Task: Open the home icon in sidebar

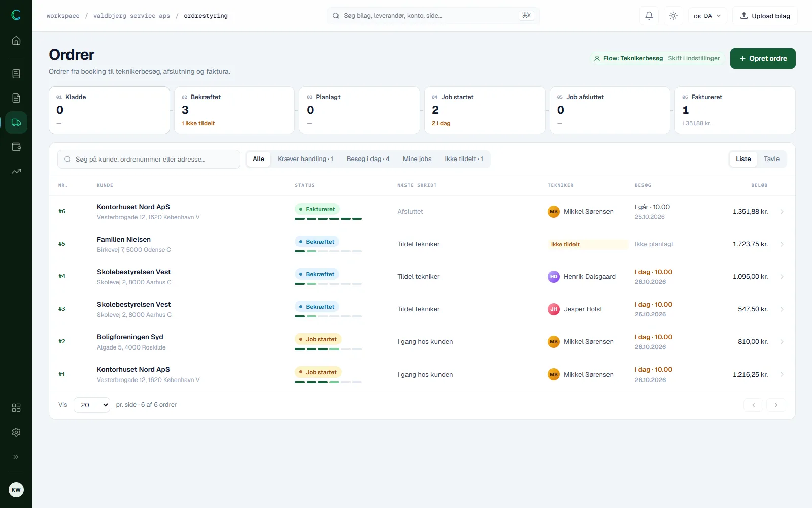Action: click(x=16, y=41)
